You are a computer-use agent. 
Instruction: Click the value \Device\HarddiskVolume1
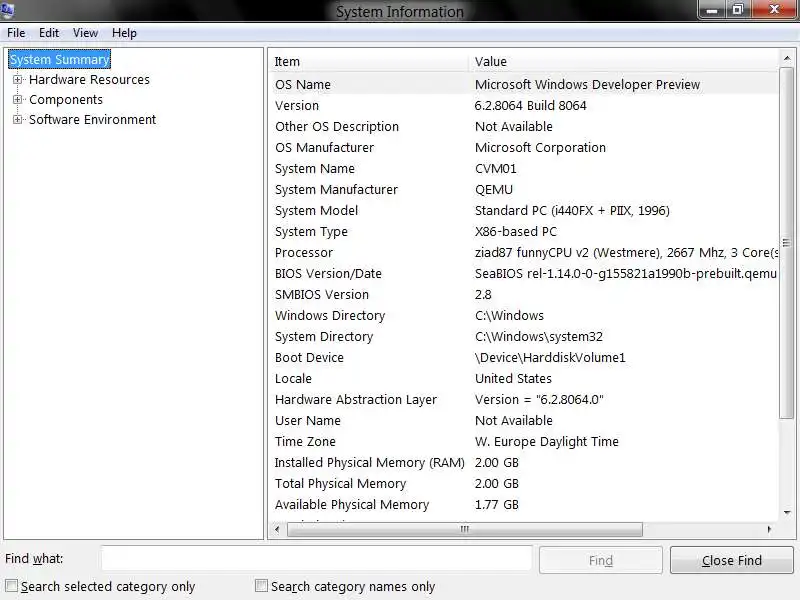click(x=550, y=357)
